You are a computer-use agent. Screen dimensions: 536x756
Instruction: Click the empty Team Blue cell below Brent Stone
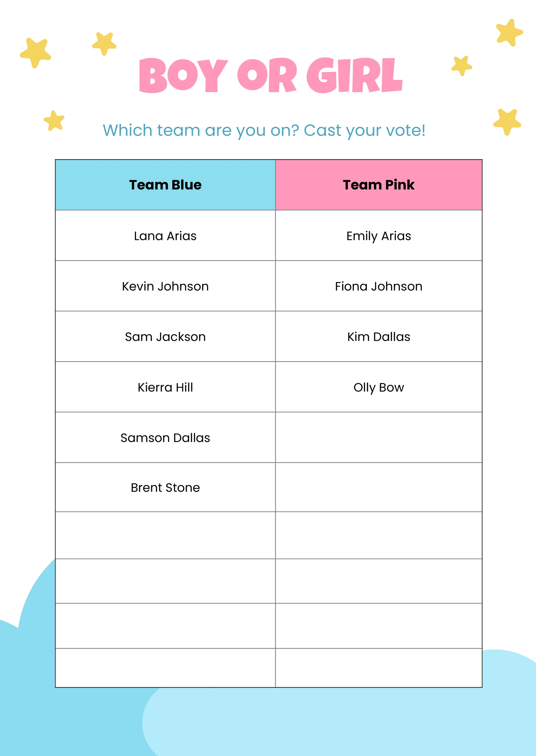pos(165,535)
